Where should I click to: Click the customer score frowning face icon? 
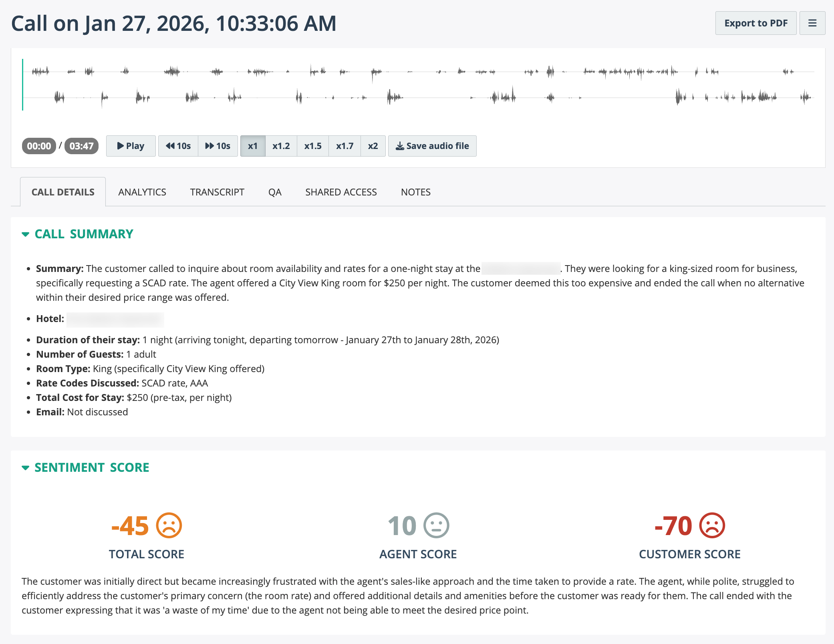(x=712, y=525)
